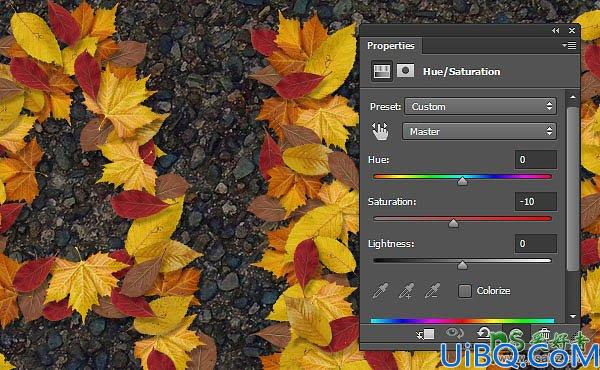Click the Saturation value field

pos(535,202)
